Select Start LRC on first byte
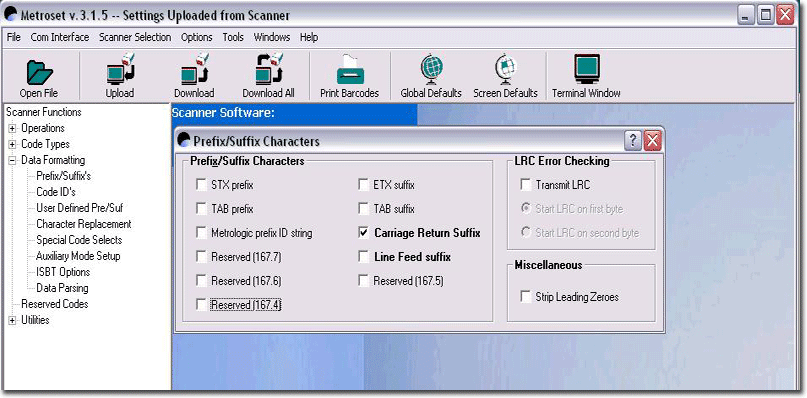Viewport: 807px width, 398px height. pos(525,209)
